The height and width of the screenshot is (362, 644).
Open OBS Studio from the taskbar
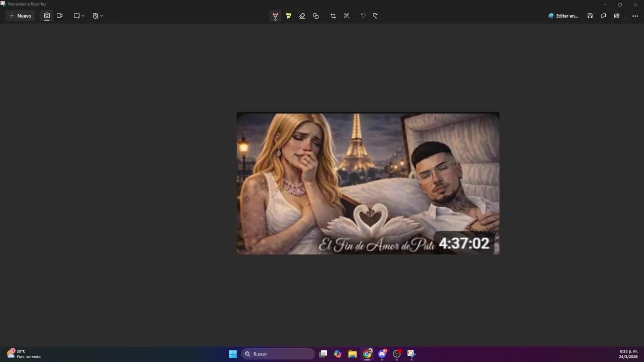tap(397, 354)
